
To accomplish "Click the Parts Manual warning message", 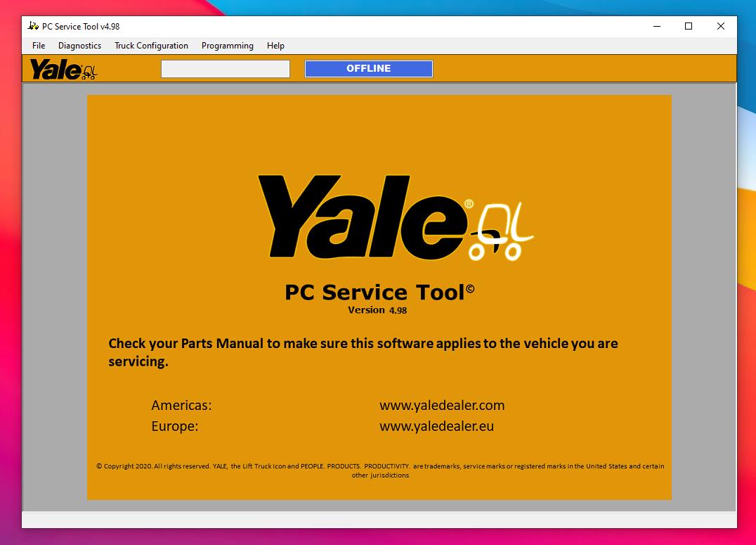I will click(362, 351).
